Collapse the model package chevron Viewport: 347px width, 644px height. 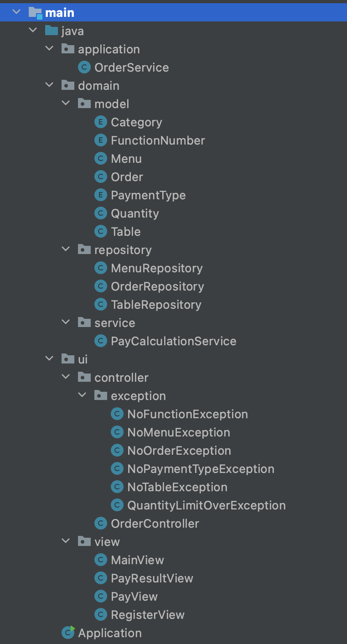point(66,103)
